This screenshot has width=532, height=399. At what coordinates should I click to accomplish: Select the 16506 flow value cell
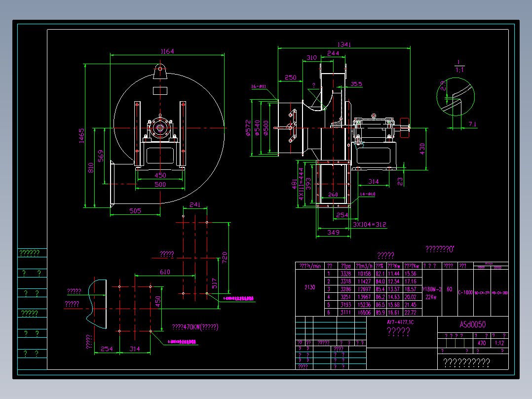click(x=364, y=313)
